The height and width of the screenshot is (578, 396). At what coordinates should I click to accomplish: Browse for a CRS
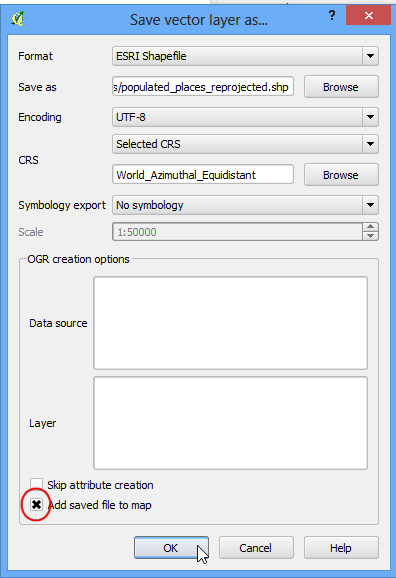341,175
